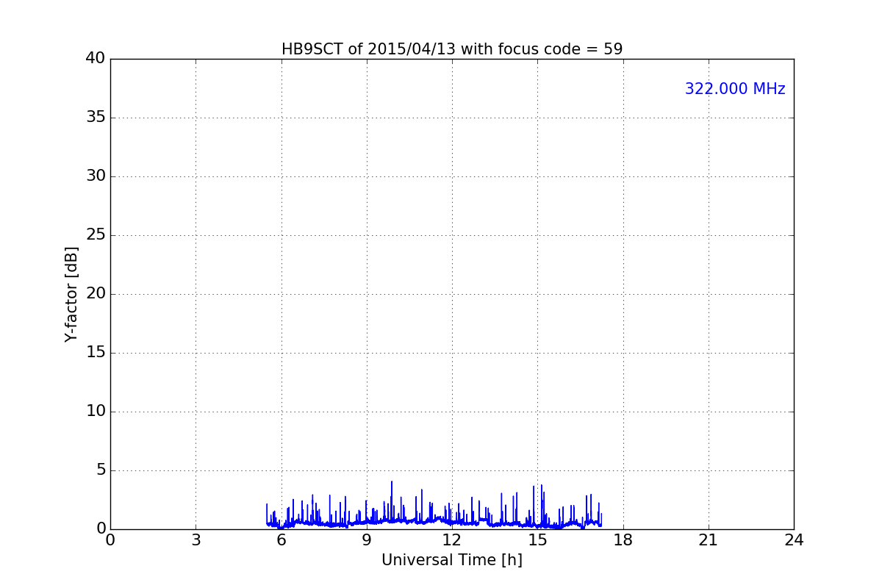
Task: Click the y-axis tick label "35"
Action: point(96,118)
